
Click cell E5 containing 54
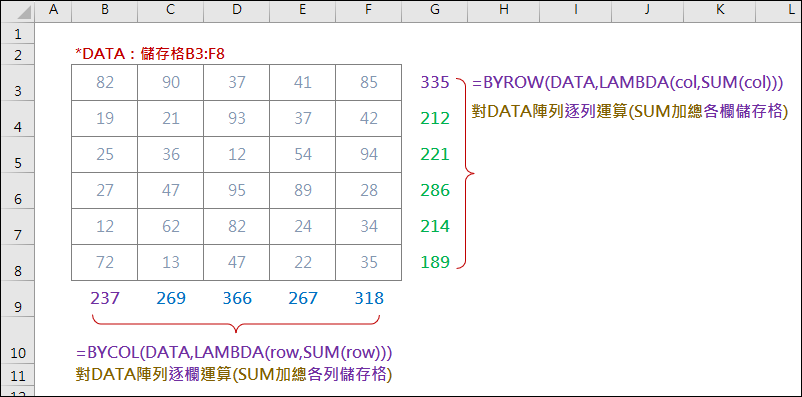coord(303,155)
